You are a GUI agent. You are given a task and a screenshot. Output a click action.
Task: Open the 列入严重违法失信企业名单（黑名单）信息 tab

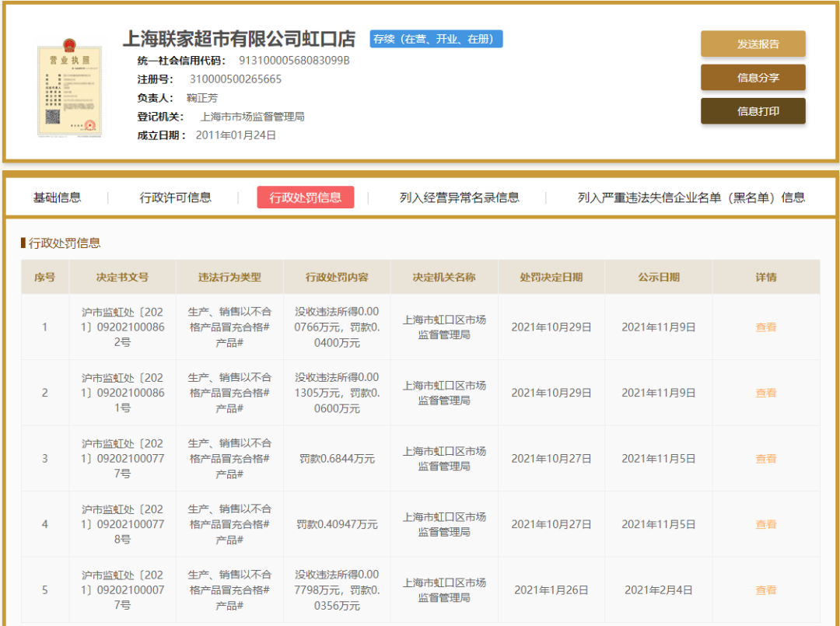[691, 198]
